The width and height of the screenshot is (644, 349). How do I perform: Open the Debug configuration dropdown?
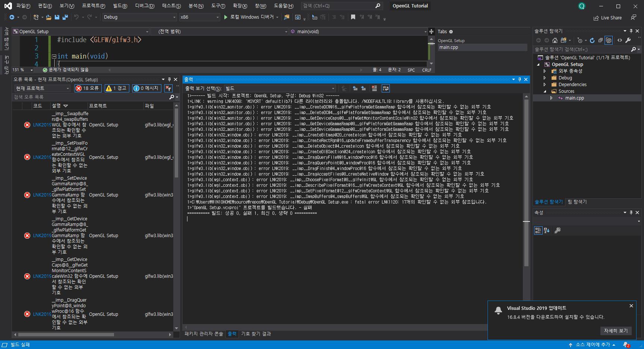tap(139, 17)
